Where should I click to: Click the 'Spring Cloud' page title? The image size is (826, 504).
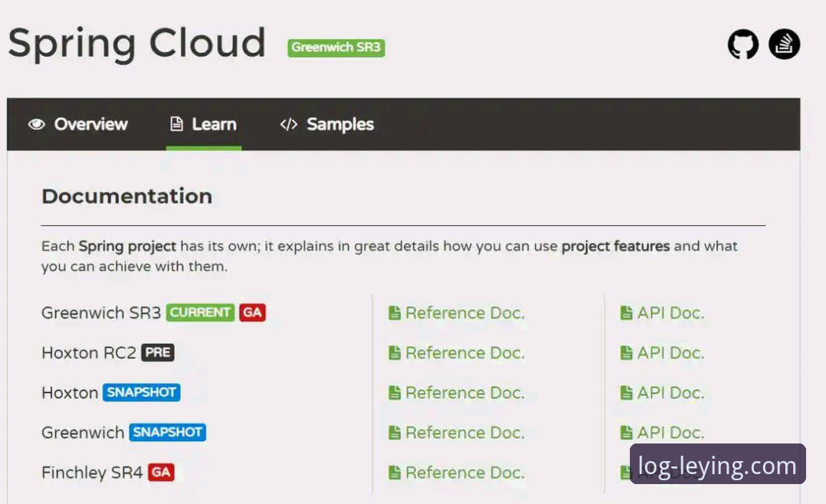137,44
